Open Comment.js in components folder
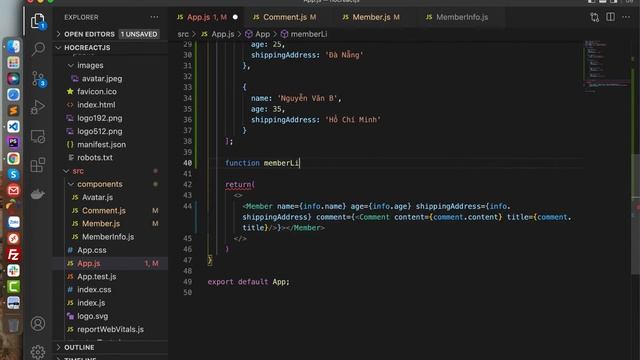 tap(104, 211)
